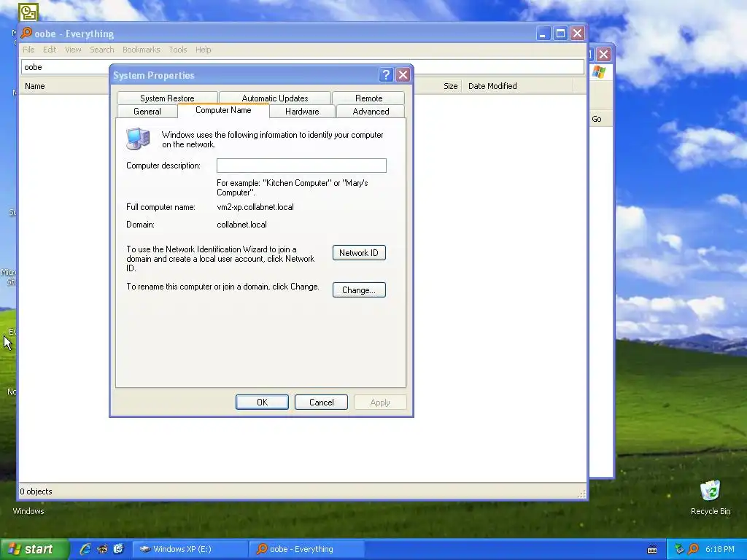Click the computer network icon in dialog
The width and height of the screenshot is (747, 560).
point(138,139)
